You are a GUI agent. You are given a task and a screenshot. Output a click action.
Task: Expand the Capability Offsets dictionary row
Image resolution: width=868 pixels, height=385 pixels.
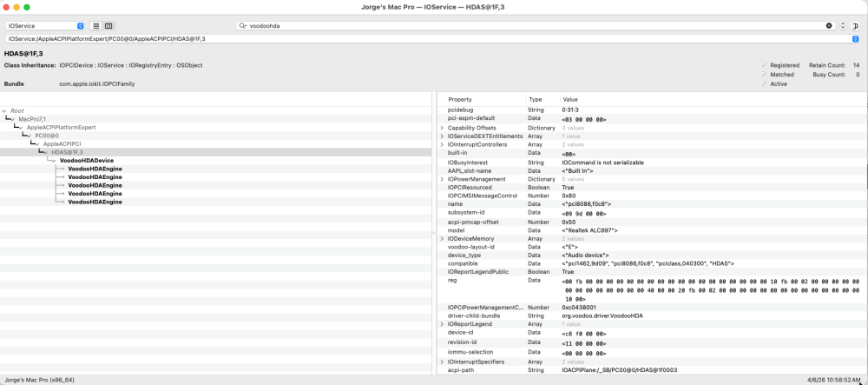tap(442, 128)
